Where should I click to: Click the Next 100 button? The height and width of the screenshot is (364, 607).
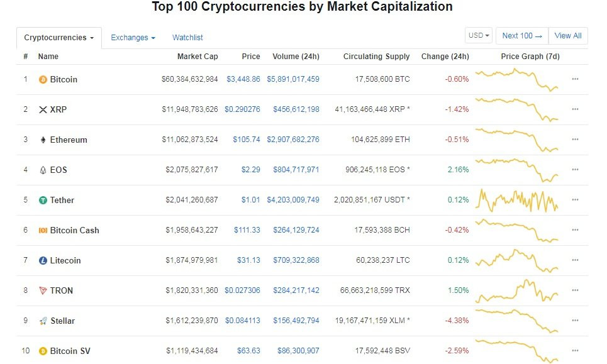[522, 36]
